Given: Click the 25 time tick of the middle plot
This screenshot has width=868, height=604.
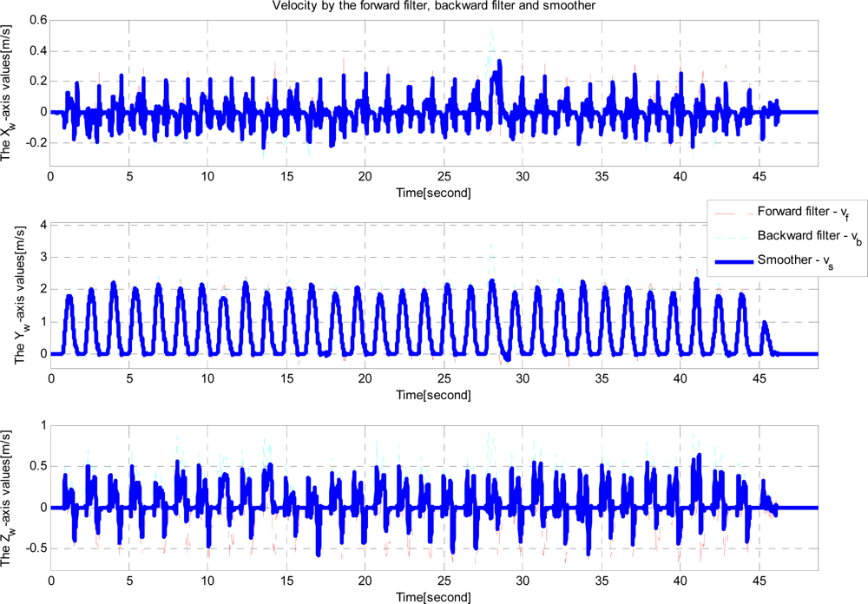Looking at the screenshot, I should [x=444, y=378].
